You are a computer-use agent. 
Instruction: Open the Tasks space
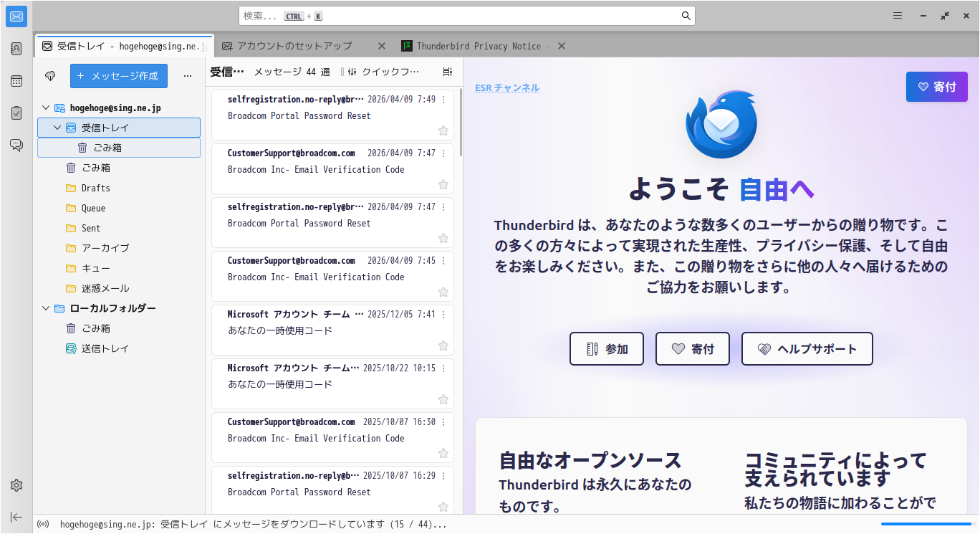[x=16, y=113]
